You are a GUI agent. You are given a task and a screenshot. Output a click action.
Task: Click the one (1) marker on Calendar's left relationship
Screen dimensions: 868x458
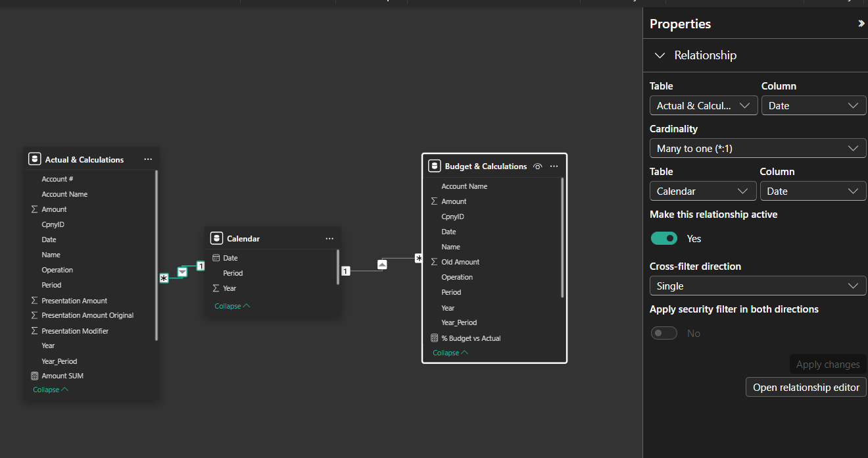point(201,266)
